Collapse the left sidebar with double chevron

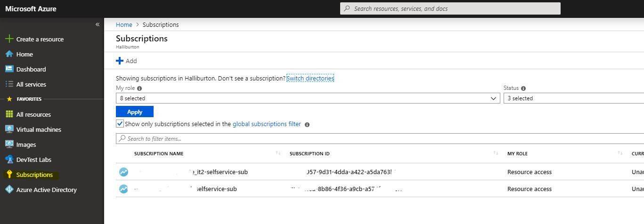(98, 24)
